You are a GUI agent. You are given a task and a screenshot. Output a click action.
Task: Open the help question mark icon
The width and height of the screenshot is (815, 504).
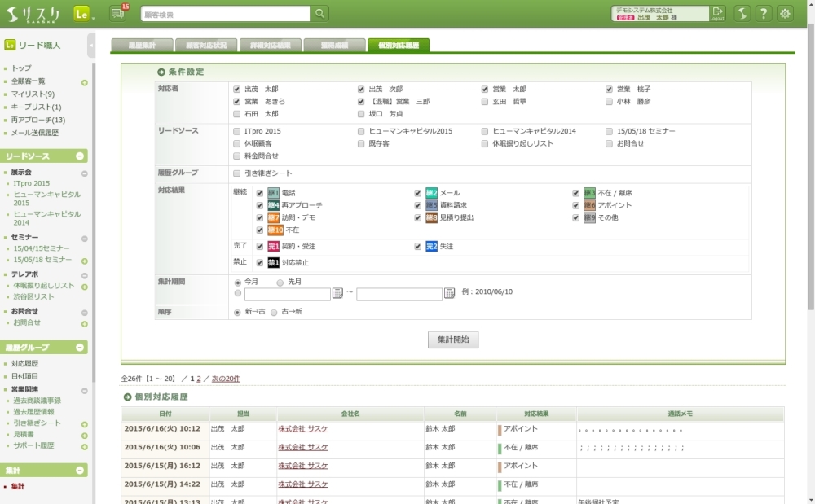[x=764, y=13]
